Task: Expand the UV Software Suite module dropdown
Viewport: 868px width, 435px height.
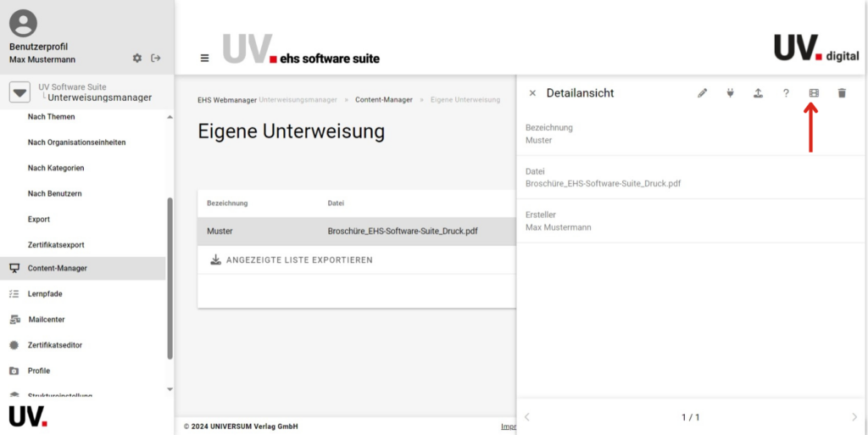Action: coord(19,92)
